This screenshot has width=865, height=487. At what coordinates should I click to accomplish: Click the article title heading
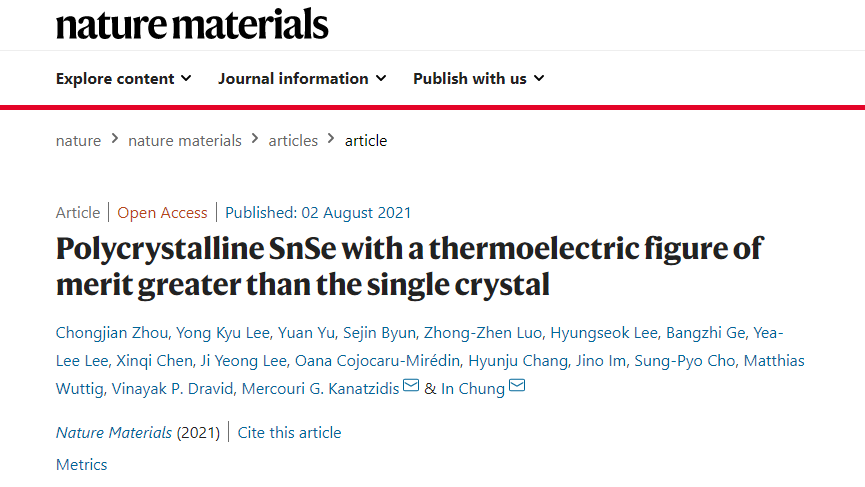[408, 266]
